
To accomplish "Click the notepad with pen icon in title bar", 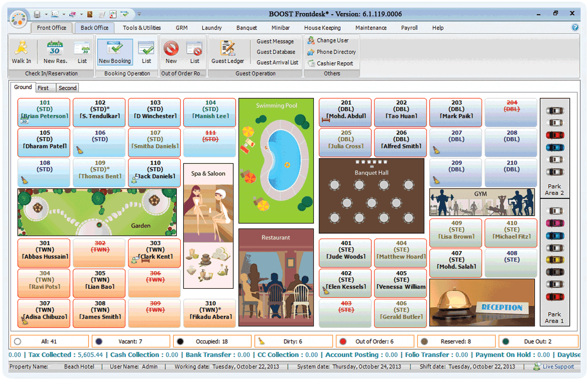I will 102,15.
